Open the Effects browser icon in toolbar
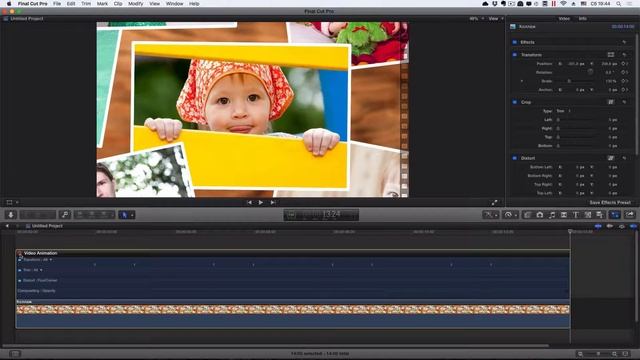 point(528,215)
